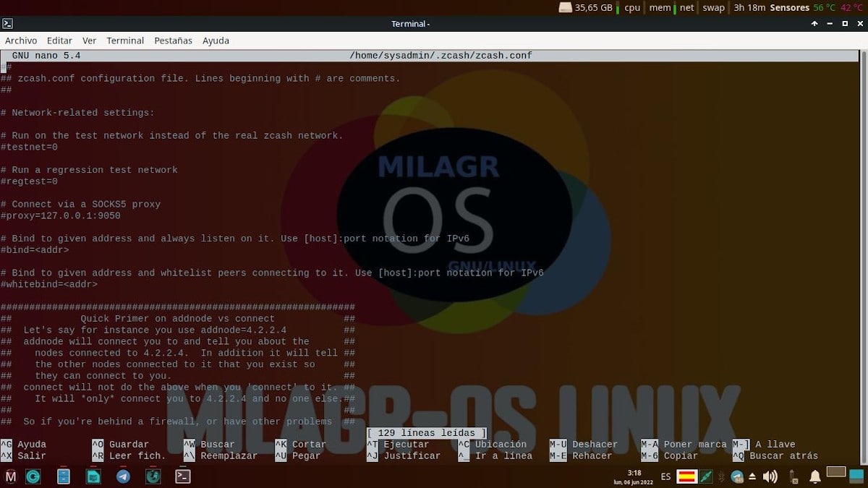Click the ^Q Buscar atrás shortcut

pos(775,456)
